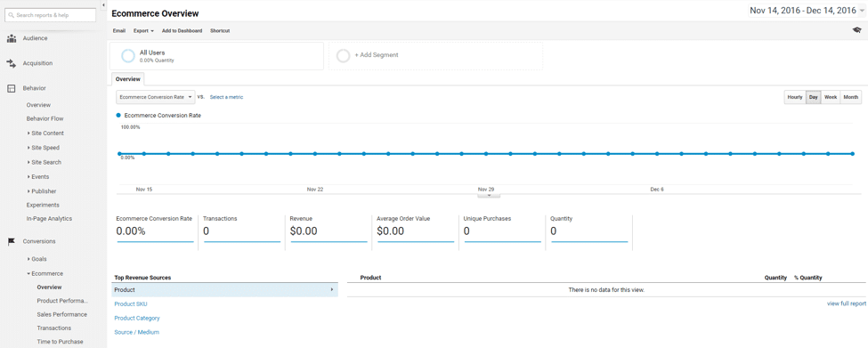
Task: Select Product under Top Revenue Sources
Action: pos(224,290)
